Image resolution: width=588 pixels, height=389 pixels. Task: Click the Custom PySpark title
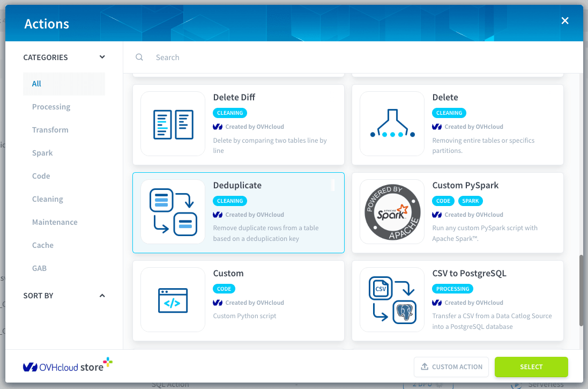pos(465,185)
